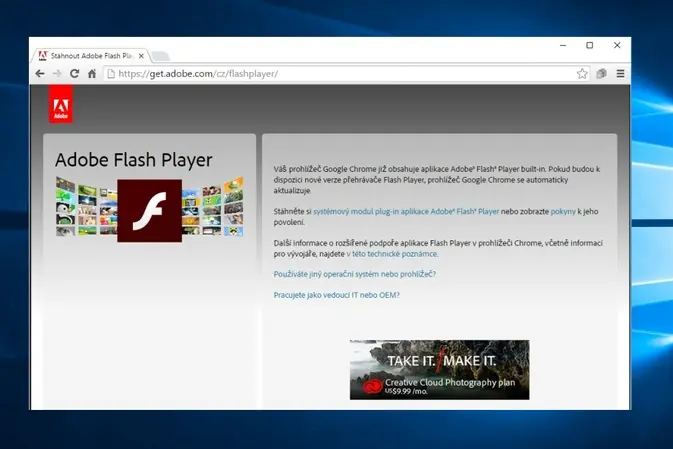
Task: Click Pracujete jako vedoucí IT nebo OEM?
Action: coord(336,295)
